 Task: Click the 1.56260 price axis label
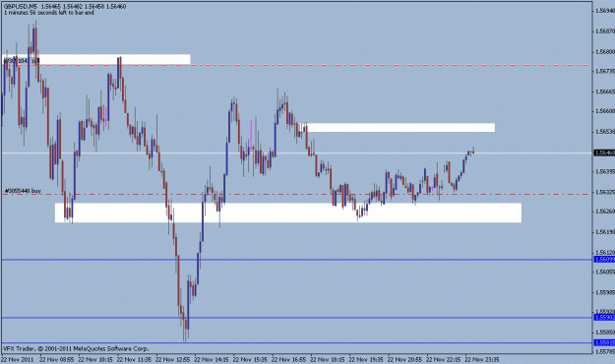tap(605, 212)
